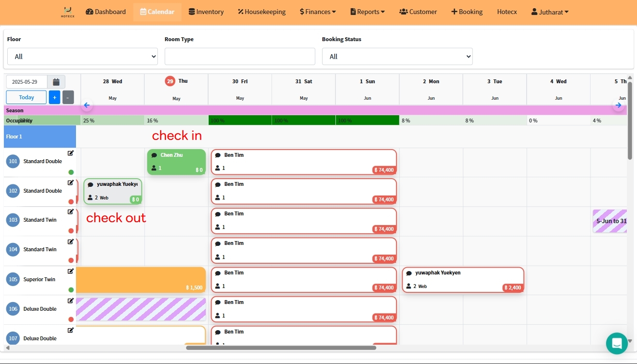The width and height of the screenshot is (637, 364).
Task: Click the grey minus zoom button
Action: tap(68, 97)
